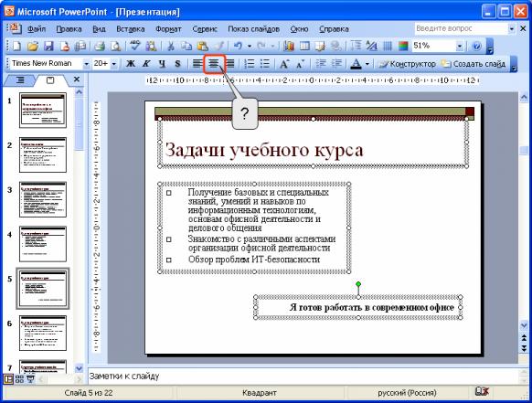
Task: Open the Вставка menu
Action: (131, 29)
